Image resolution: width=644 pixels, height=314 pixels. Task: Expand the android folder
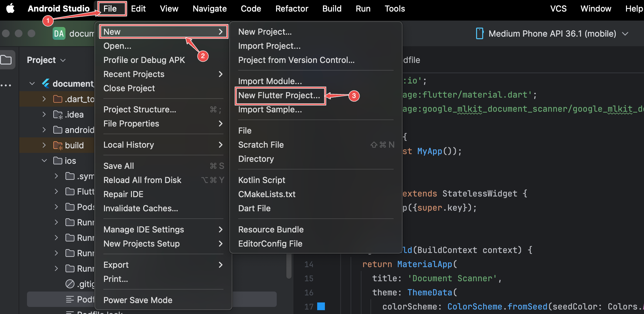[x=44, y=130]
